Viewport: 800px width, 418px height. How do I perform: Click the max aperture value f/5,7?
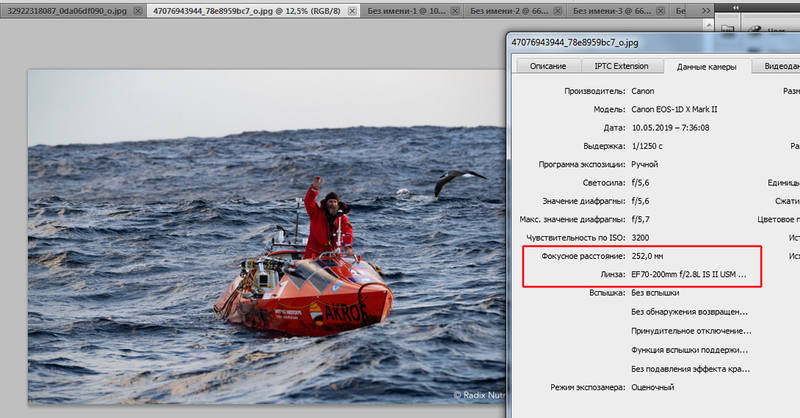point(640,219)
